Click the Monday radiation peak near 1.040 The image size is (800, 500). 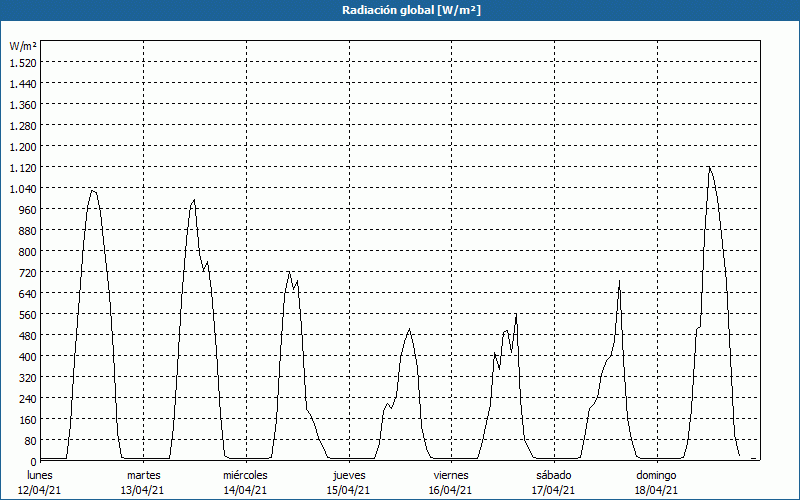click(92, 191)
